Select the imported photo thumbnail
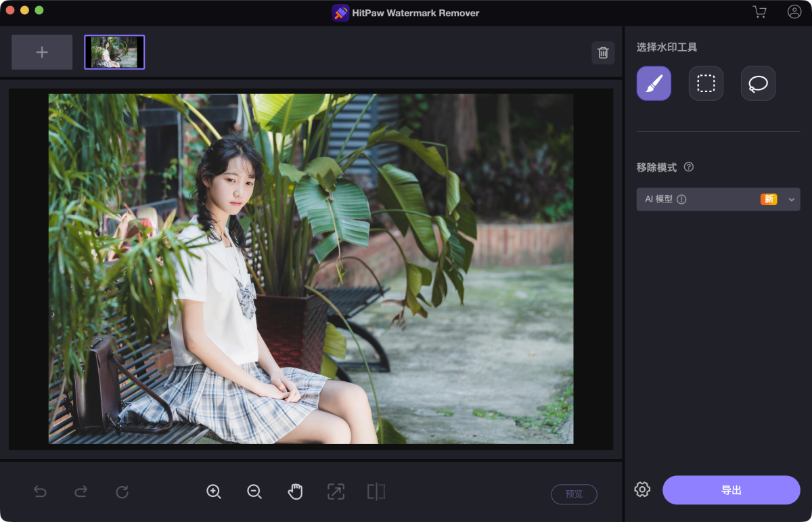This screenshot has width=812, height=522. [x=114, y=52]
